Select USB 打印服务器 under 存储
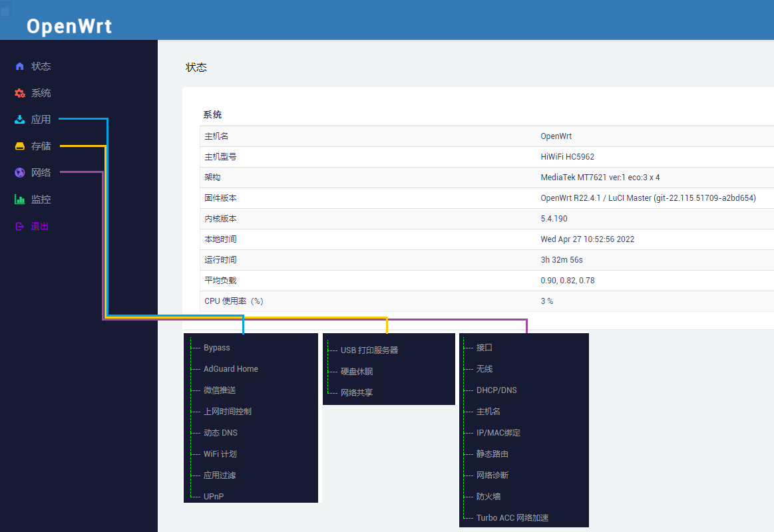774x532 pixels. tap(368, 349)
